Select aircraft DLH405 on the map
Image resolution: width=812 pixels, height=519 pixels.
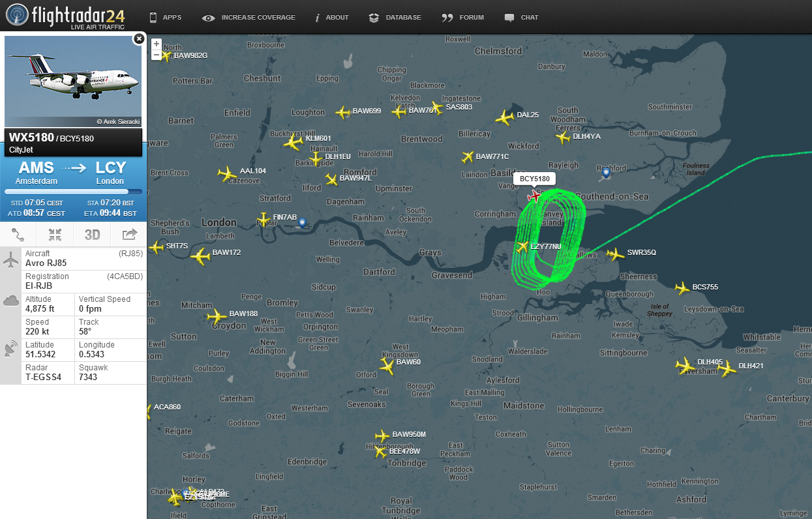click(685, 365)
